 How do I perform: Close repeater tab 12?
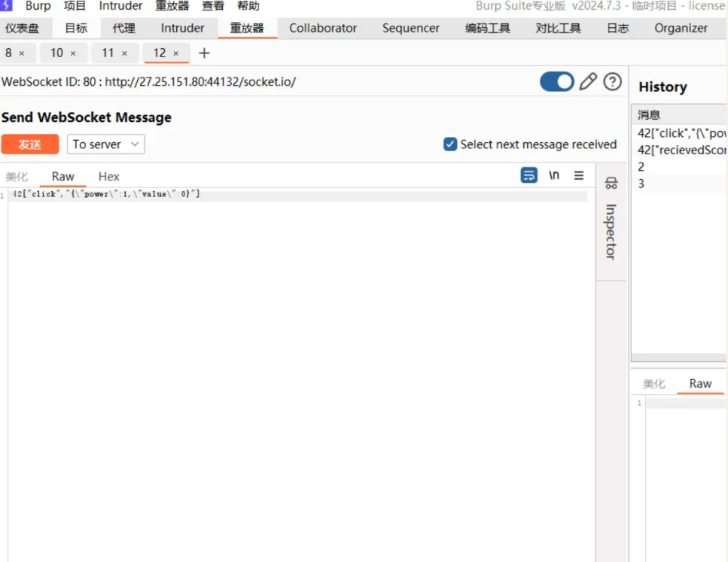click(x=176, y=53)
